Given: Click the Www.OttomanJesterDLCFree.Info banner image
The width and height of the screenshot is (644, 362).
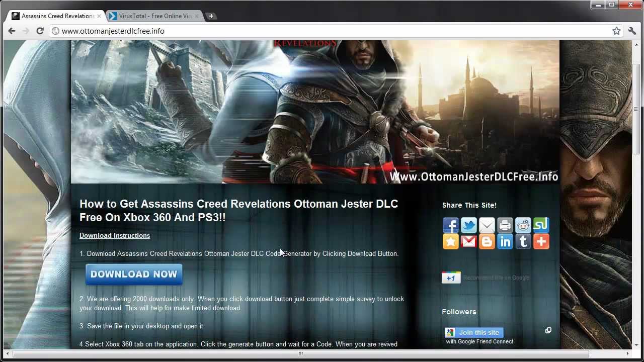Looking at the screenshot, I should click(x=315, y=112).
